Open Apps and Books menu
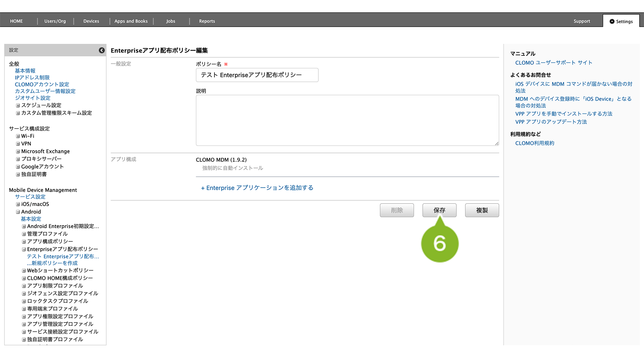This screenshot has height=362, width=644. [131, 21]
